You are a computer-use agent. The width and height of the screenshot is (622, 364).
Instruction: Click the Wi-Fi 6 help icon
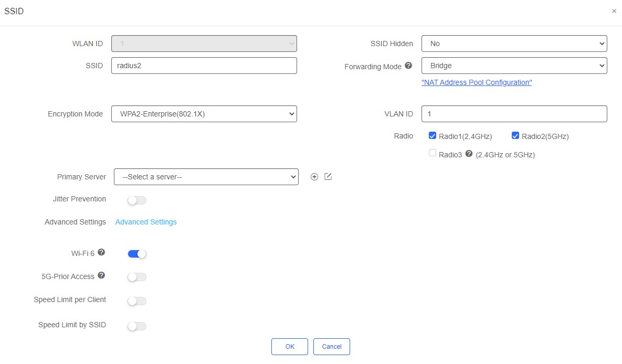pos(101,252)
